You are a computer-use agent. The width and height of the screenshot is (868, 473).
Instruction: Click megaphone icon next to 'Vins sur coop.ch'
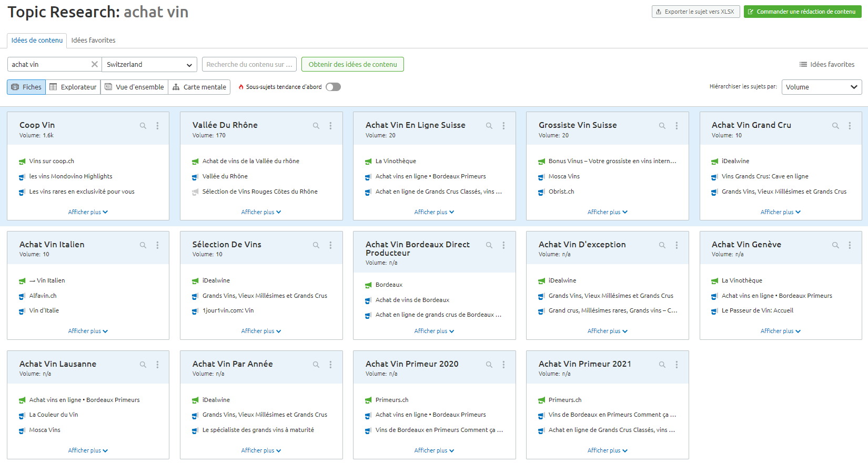tap(22, 162)
